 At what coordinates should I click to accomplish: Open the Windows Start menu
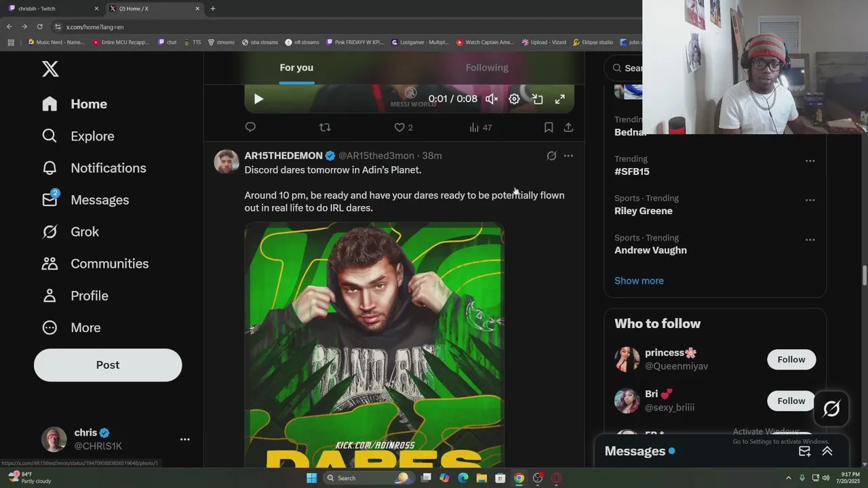(x=311, y=478)
